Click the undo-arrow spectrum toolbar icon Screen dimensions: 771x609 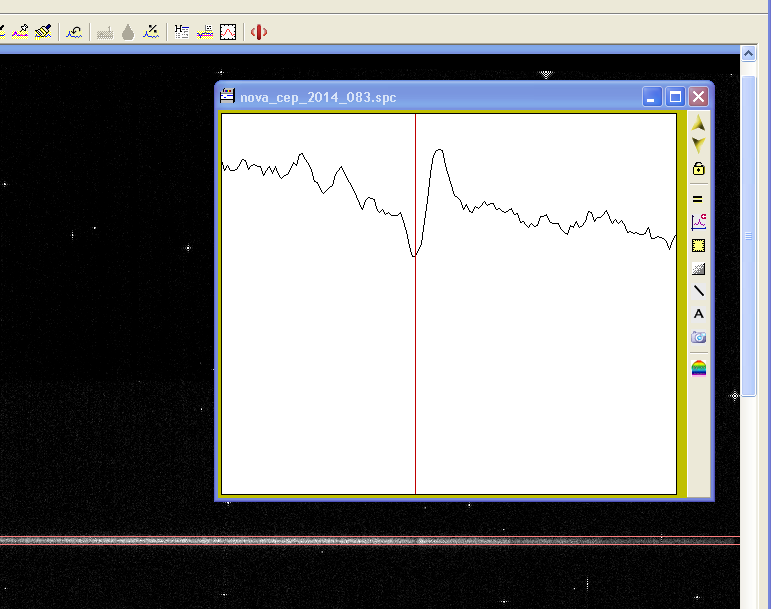point(75,32)
